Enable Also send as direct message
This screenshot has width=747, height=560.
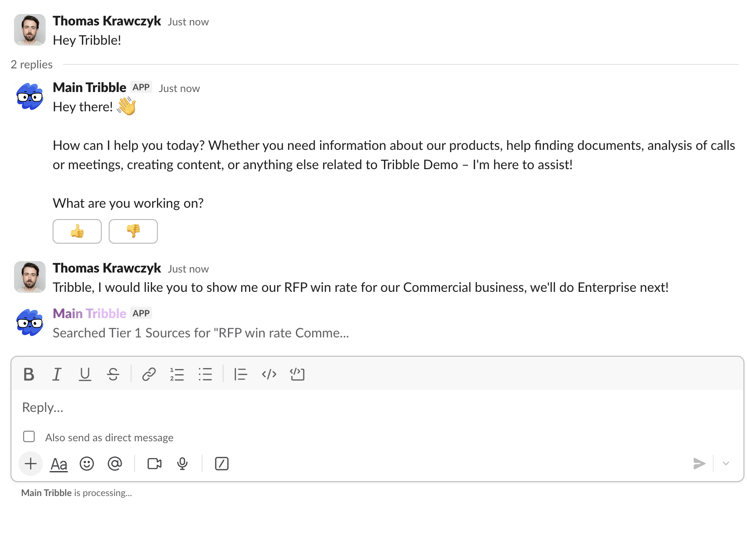point(29,436)
